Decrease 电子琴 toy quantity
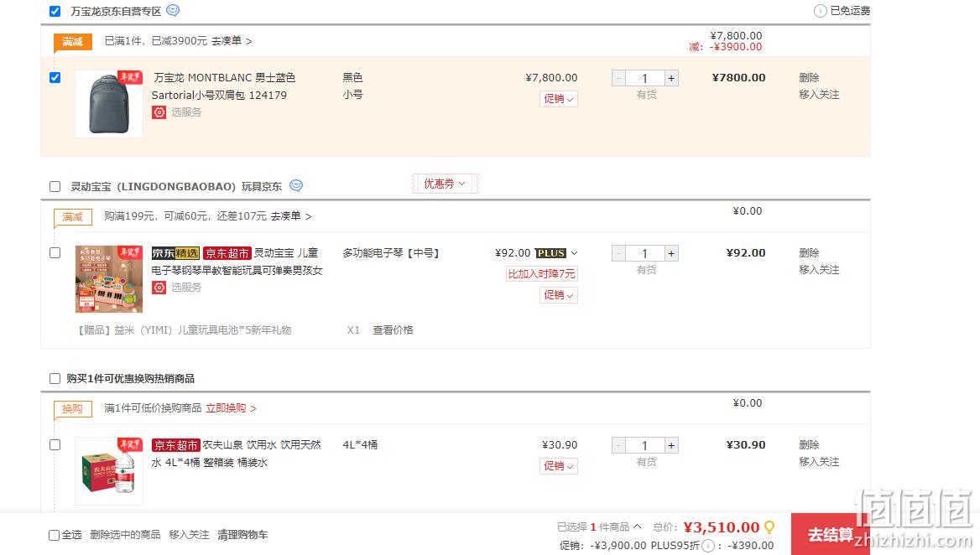 click(618, 253)
